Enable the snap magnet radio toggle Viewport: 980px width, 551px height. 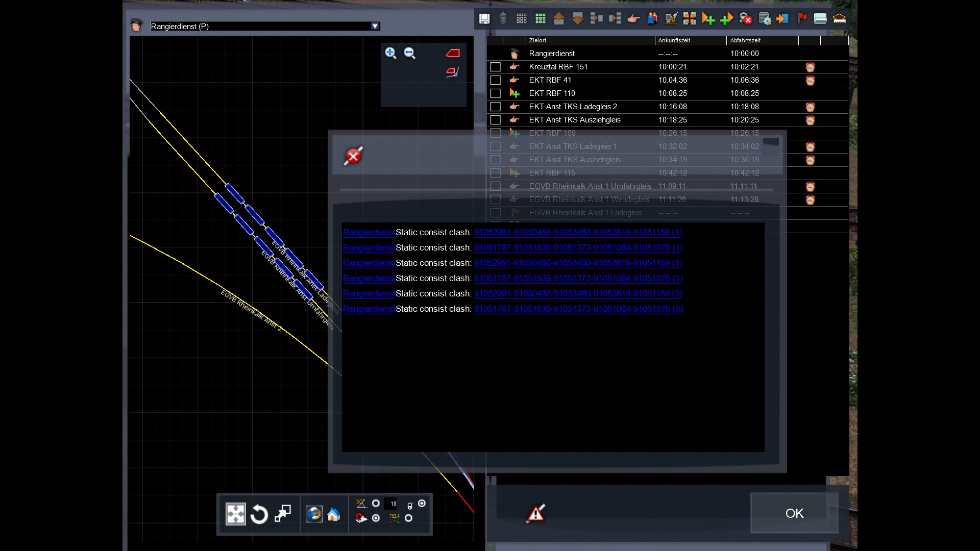tap(376, 518)
